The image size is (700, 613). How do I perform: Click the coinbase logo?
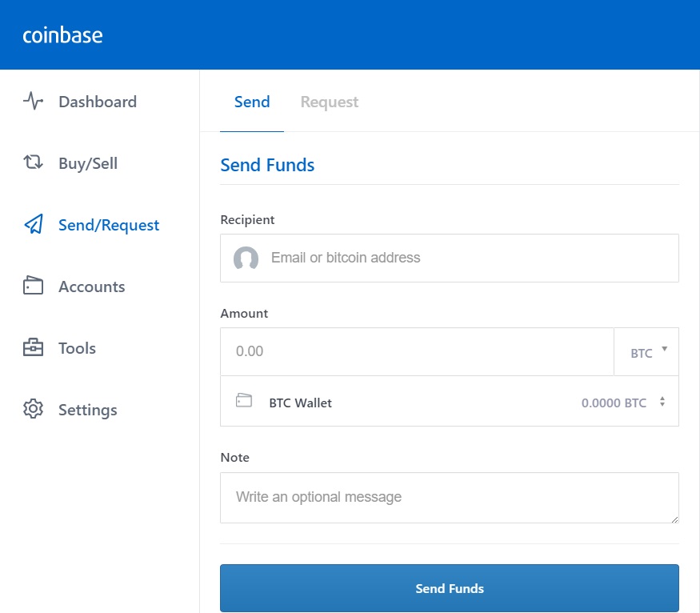point(62,35)
